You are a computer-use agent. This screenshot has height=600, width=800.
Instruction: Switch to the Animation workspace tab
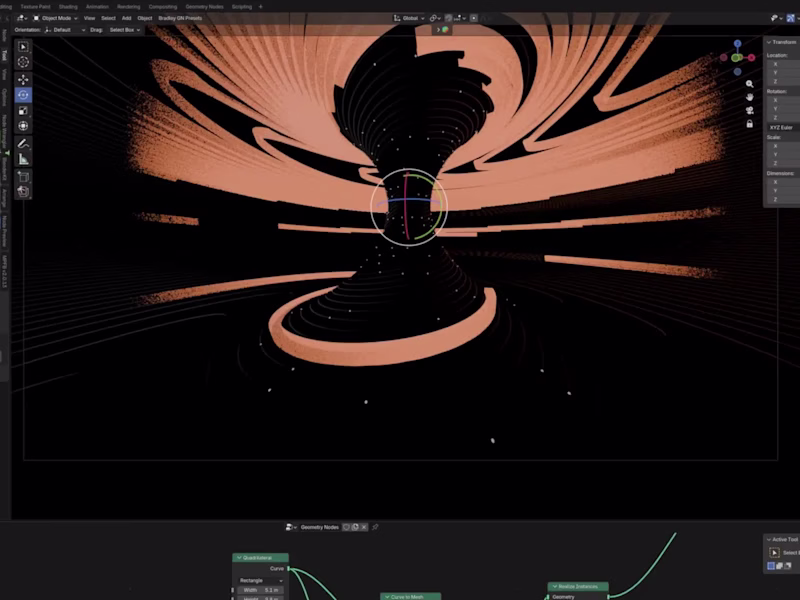point(97,7)
